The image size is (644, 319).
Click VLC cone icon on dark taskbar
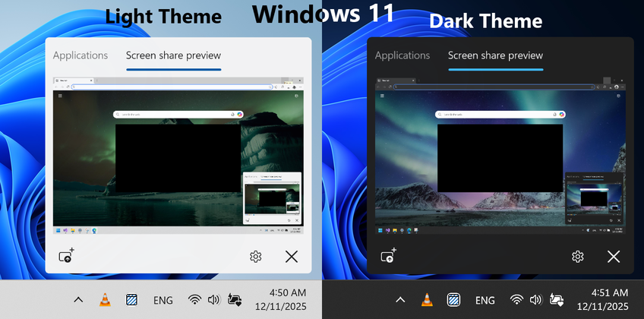pyautogui.click(x=427, y=300)
